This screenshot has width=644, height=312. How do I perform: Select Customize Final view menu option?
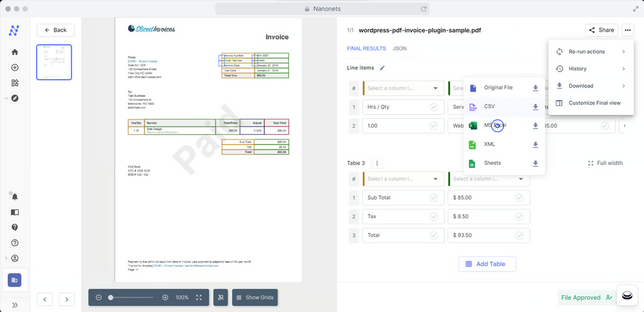[x=594, y=103]
